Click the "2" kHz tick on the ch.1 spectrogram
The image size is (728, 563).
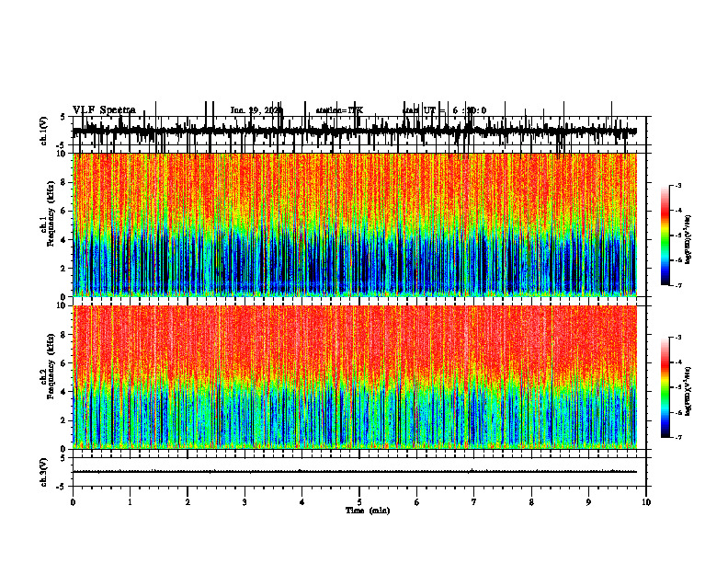point(65,268)
